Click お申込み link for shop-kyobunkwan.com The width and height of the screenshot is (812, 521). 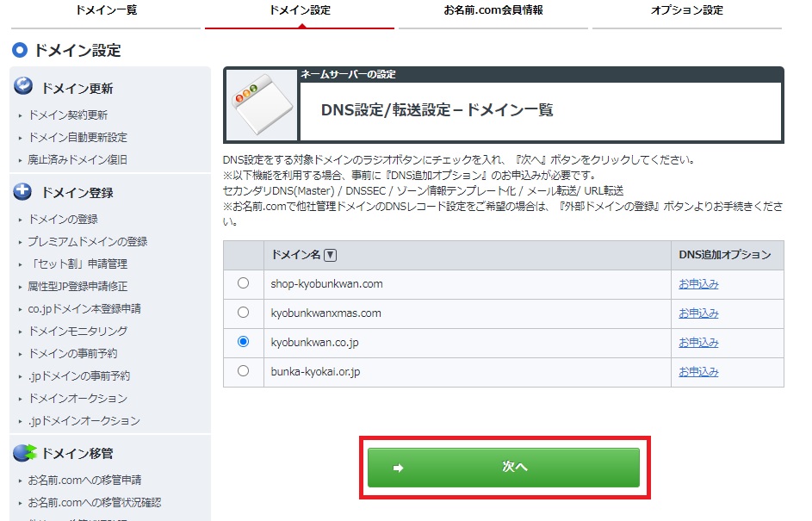[x=698, y=284]
